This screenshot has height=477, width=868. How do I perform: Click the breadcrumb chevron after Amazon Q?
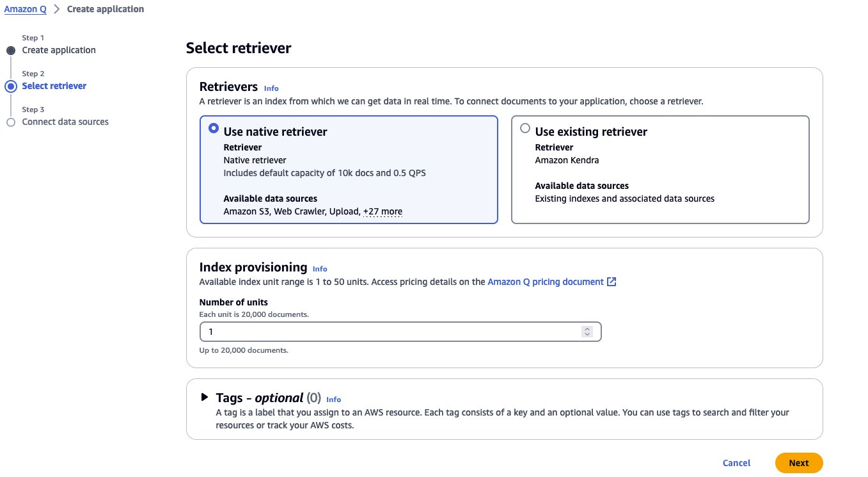pyautogui.click(x=56, y=10)
